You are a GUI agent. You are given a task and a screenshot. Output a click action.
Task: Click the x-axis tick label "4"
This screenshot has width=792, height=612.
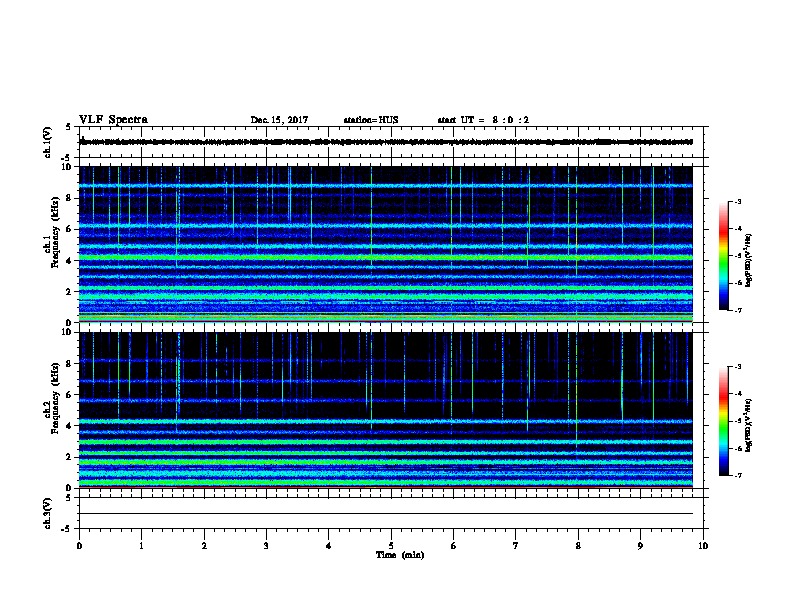pyautogui.click(x=329, y=546)
